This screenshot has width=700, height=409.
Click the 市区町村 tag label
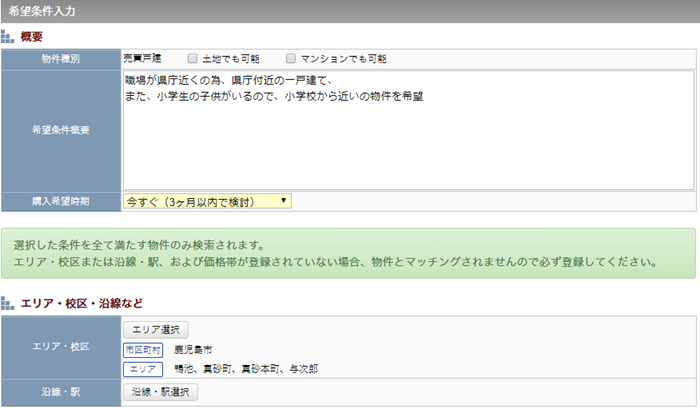click(x=142, y=350)
